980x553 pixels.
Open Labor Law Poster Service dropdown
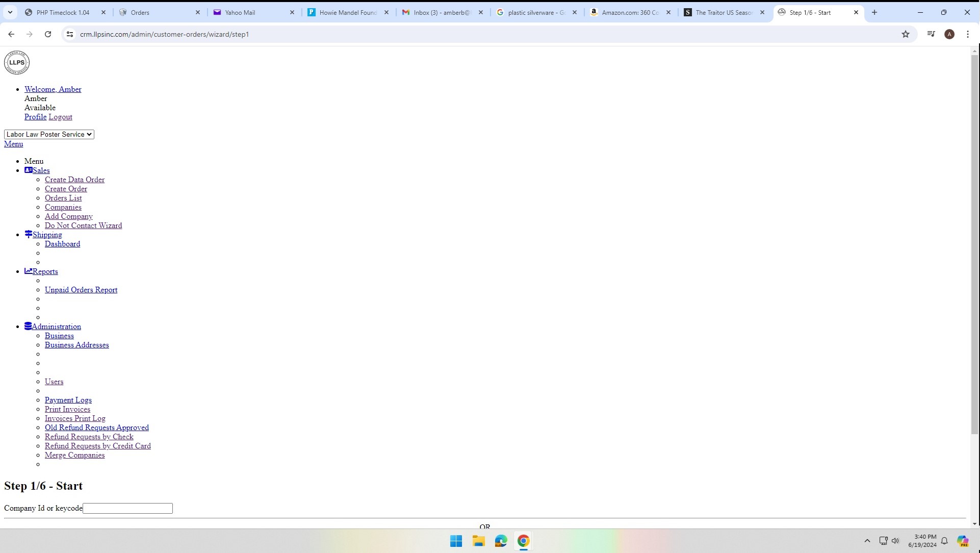49,134
